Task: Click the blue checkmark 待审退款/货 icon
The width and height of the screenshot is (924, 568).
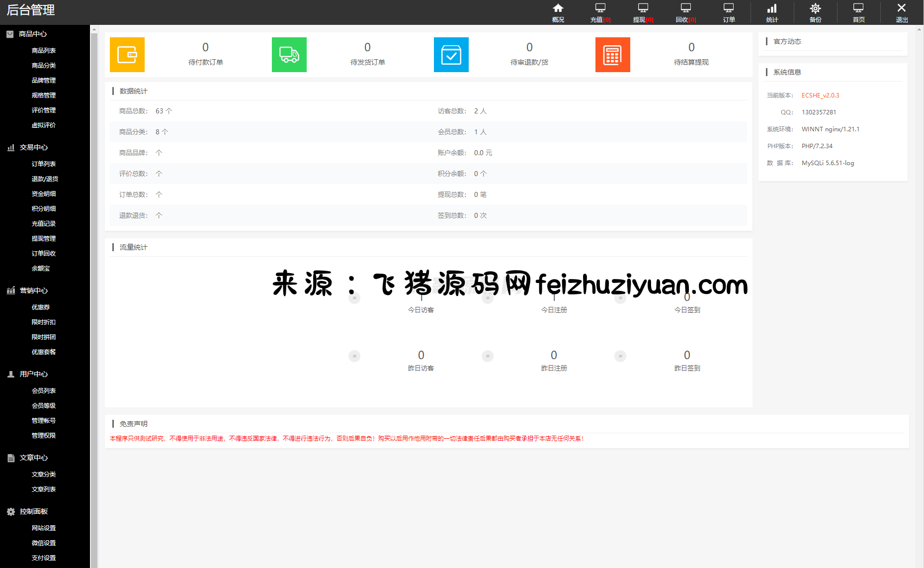Action: pyautogui.click(x=451, y=55)
